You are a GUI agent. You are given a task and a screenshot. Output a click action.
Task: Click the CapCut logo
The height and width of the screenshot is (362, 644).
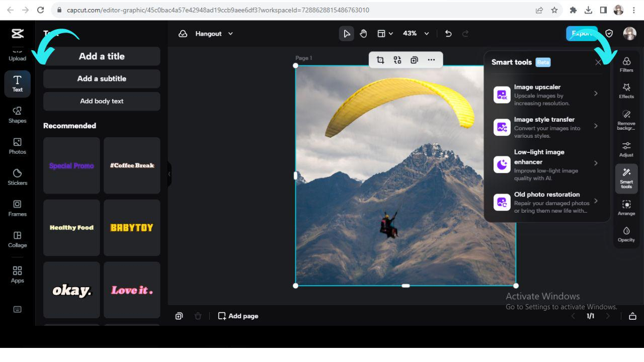click(x=18, y=34)
